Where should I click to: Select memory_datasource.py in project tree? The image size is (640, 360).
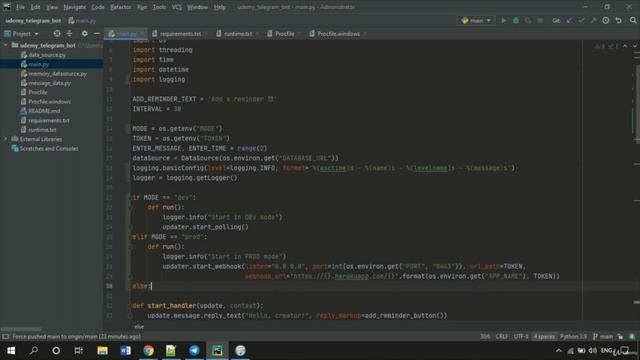coord(58,73)
